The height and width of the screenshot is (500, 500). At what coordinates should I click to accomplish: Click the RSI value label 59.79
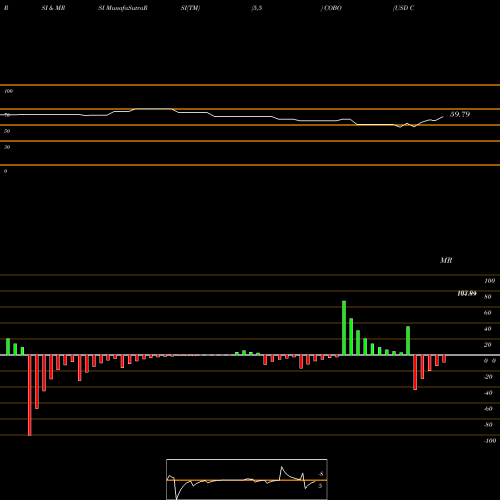pos(460,114)
